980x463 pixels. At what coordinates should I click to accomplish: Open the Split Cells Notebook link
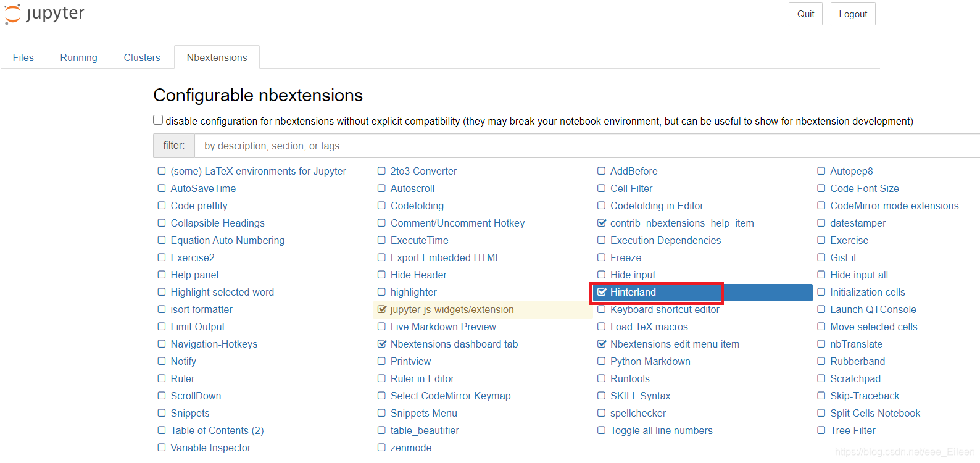point(875,413)
